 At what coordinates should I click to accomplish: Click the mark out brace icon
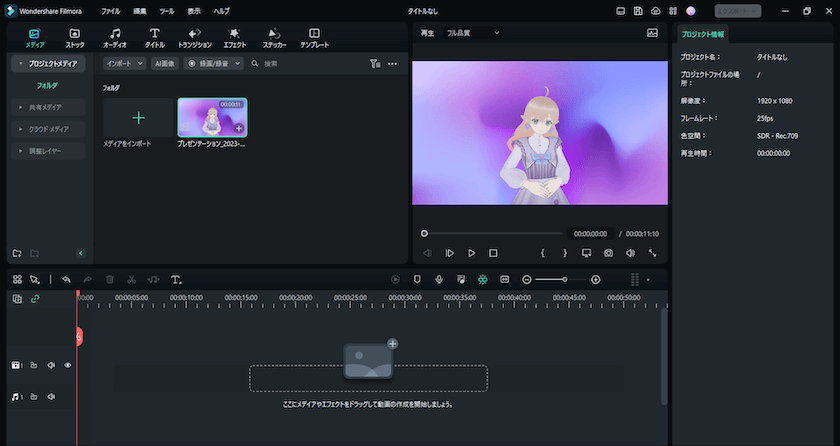click(x=565, y=253)
